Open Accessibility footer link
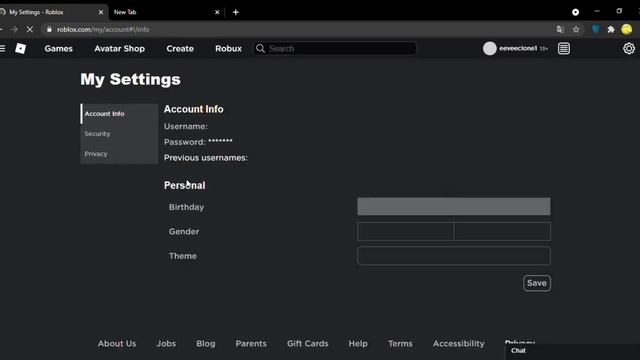 coord(458,344)
